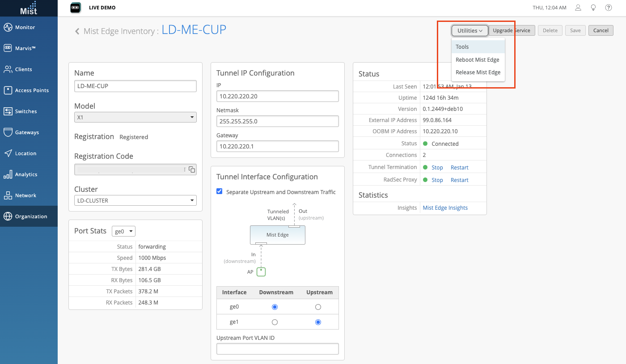Image resolution: width=626 pixels, height=364 pixels.
Task: Click the Upgrade Service button
Action: [512, 30]
